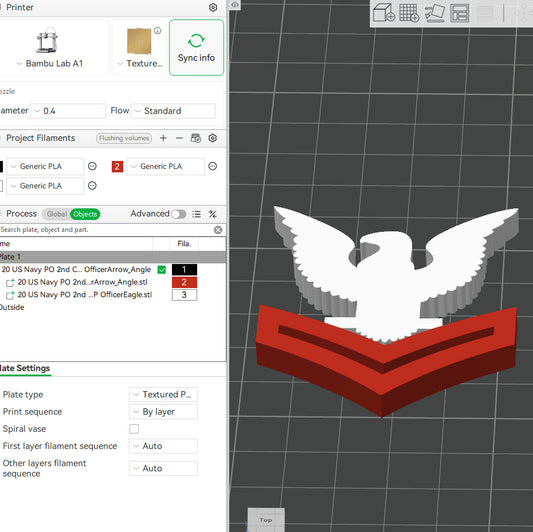533x532 pixels.
Task: Switch process view to Objects
Action: tap(85, 214)
